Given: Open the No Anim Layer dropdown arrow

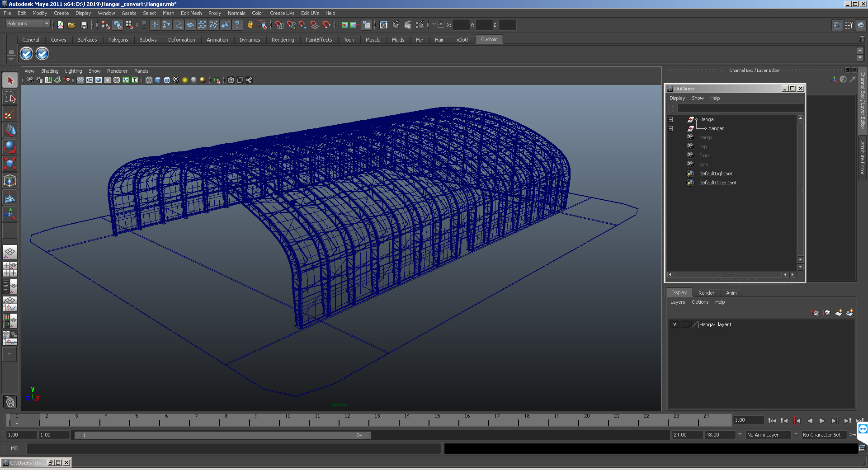Looking at the screenshot, I should click(740, 435).
